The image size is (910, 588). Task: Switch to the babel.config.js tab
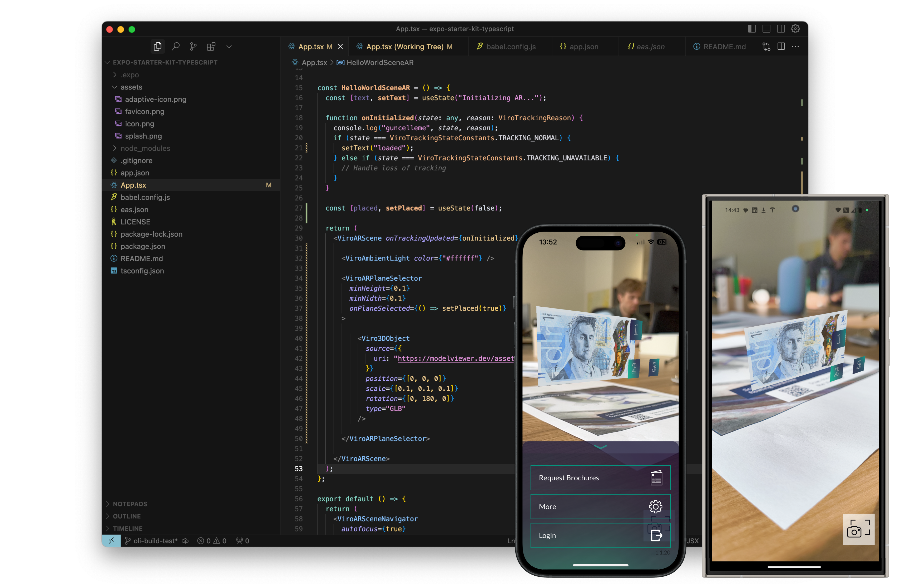(511, 46)
